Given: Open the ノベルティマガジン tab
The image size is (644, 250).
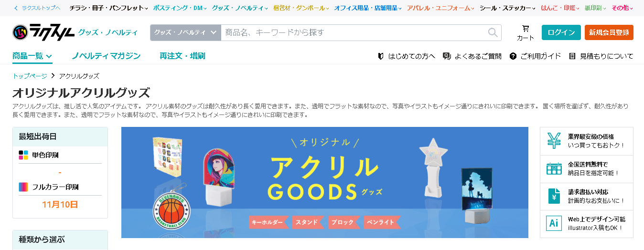Looking at the screenshot, I should (x=106, y=56).
